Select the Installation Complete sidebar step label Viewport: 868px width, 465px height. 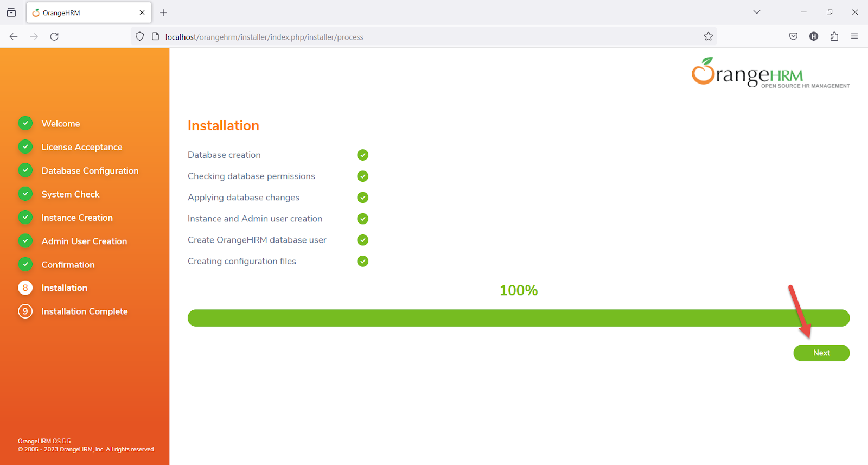point(85,311)
